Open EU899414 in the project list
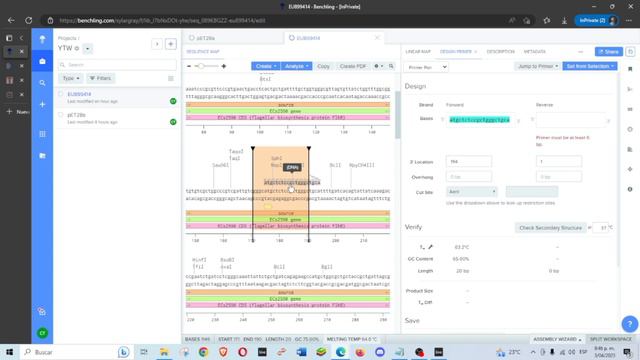Image resolution: width=640 pixels, height=360 pixels. point(79,94)
